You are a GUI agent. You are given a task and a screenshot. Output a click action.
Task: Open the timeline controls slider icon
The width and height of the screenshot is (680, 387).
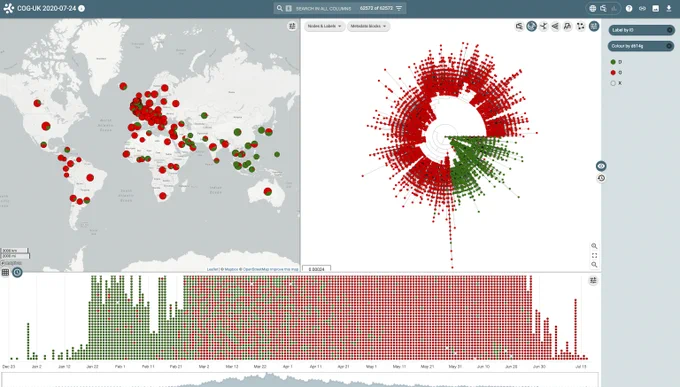593,281
